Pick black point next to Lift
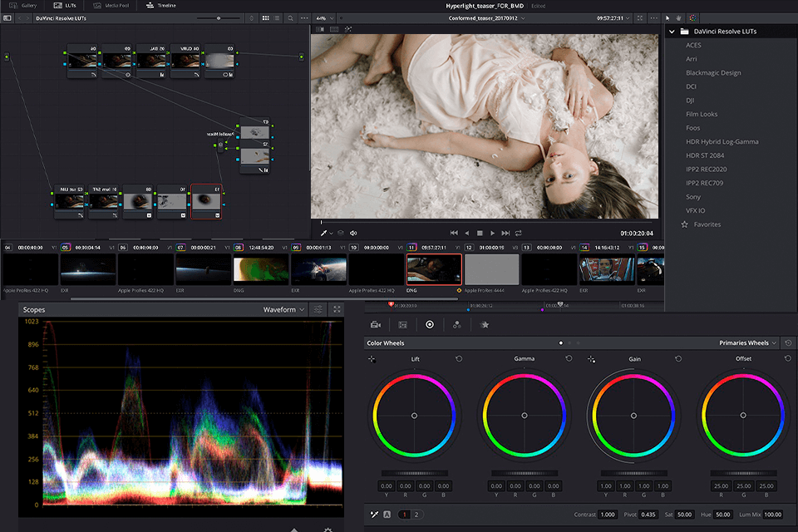 point(372,359)
